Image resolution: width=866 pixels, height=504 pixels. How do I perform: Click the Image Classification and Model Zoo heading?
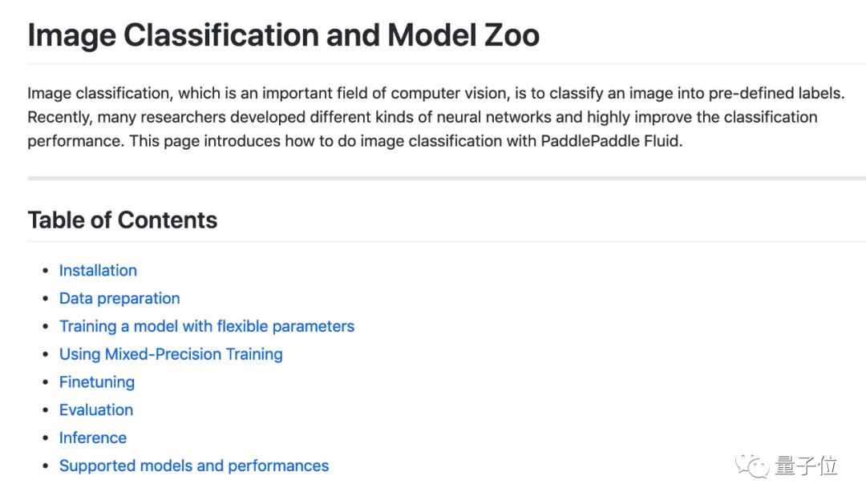click(283, 35)
